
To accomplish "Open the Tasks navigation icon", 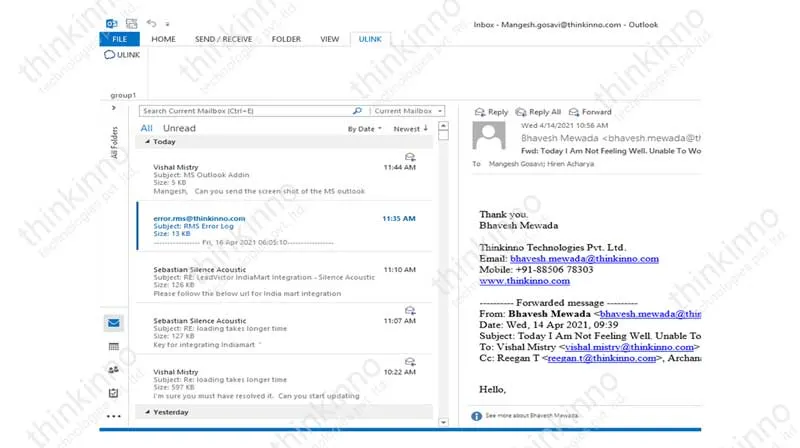I will pos(114,393).
